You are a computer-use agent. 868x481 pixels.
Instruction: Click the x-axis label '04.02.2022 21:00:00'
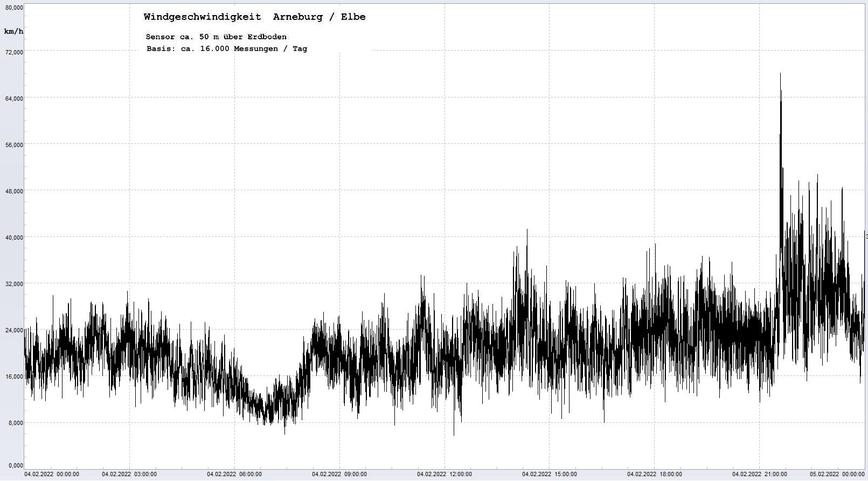coord(760,474)
